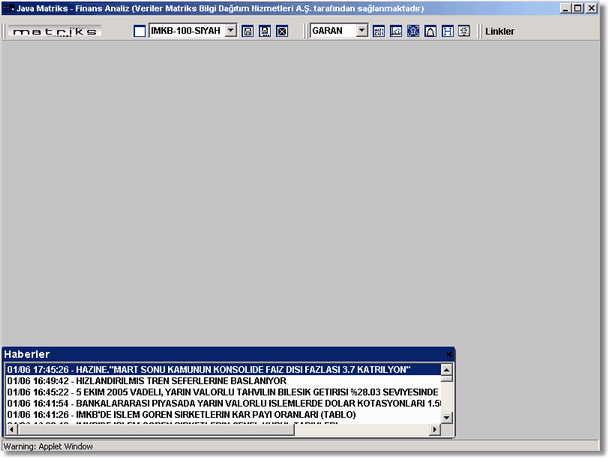Click the second save icon beside the page dropdown
608x459 pixels.
[265, 31]
